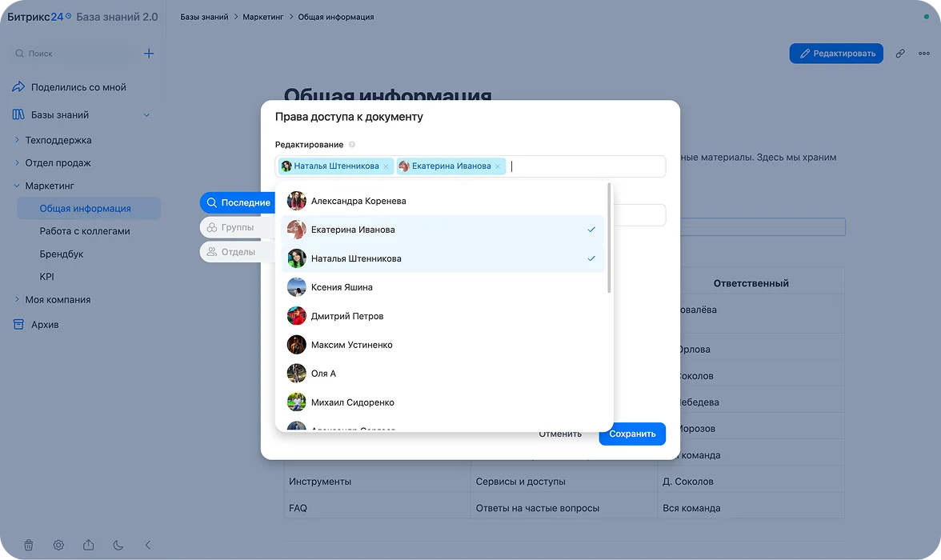Expand the Техподдержка tree section

click(x=17, y=140)
